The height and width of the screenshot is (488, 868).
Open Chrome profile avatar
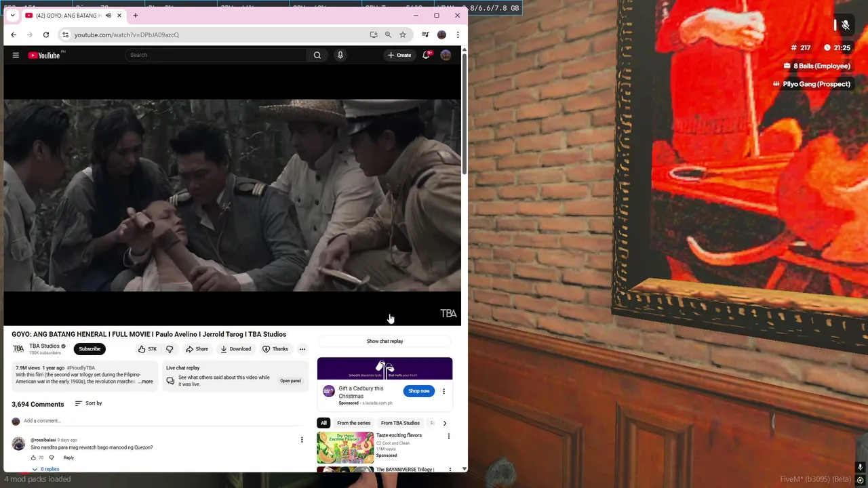[441, 35]
